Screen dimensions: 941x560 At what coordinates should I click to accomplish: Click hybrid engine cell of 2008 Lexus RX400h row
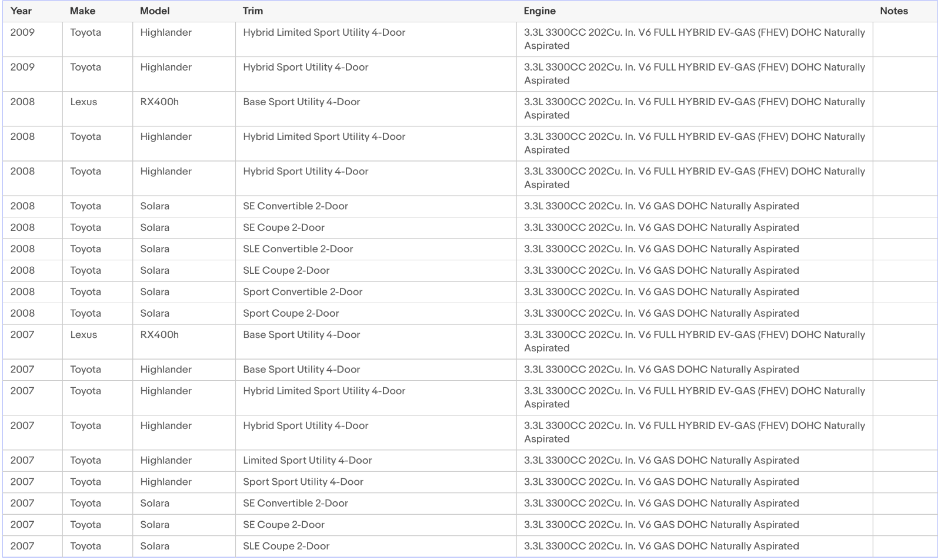pos(695,109)
